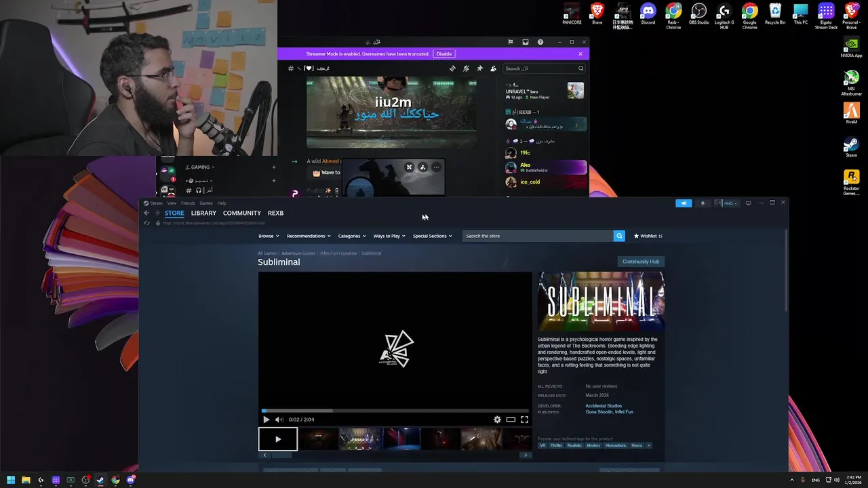Expand the Categories store menu

[352, 236]
